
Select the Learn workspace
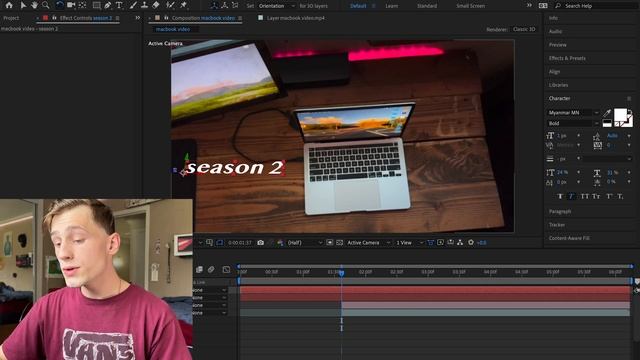[391, 6]
